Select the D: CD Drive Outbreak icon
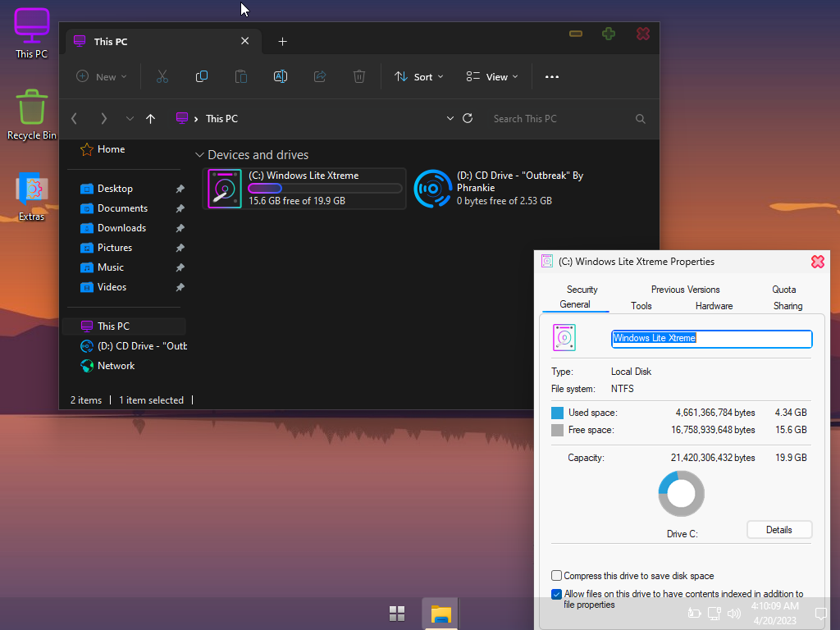 433,189
